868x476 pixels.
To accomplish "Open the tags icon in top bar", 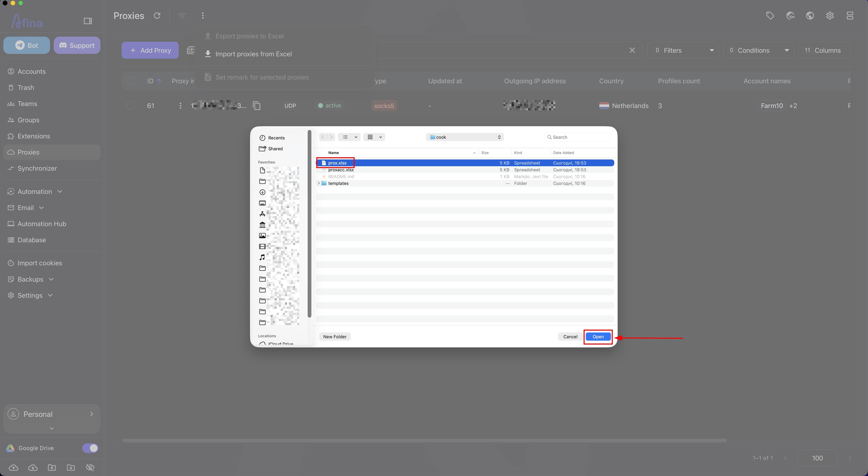I will (x=770, y=16).
